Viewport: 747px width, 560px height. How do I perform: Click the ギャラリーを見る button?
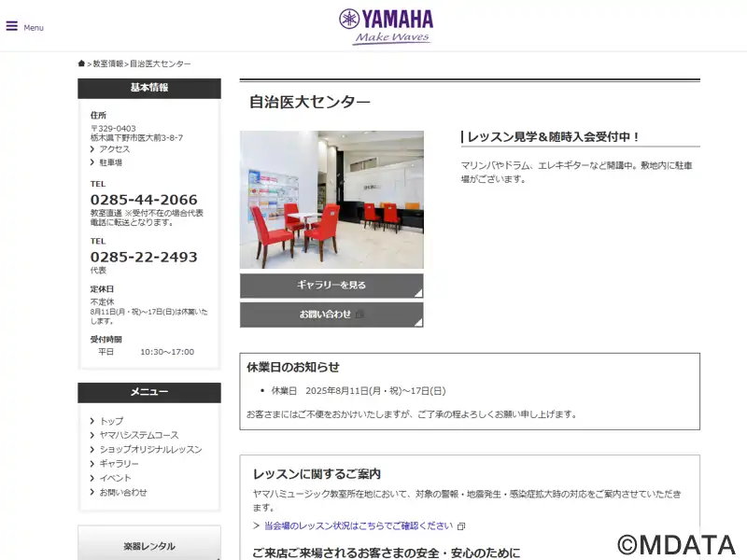coord(331,286)
